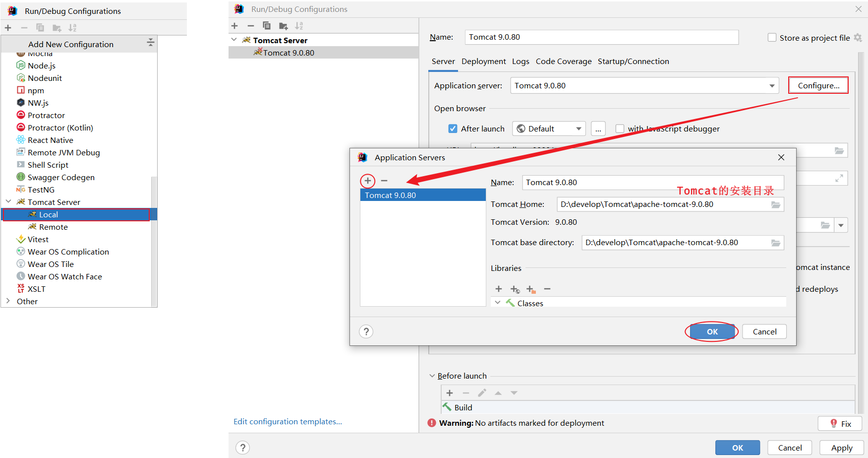Browse for Tomcat base directory folder
868x458 pixels.
point(775,243)
